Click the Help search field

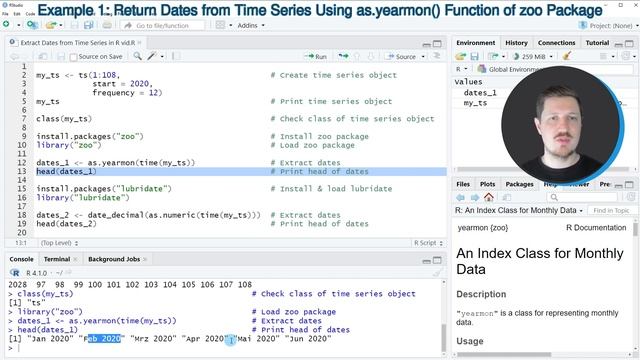pyautogui.click(x=582, y=198)
